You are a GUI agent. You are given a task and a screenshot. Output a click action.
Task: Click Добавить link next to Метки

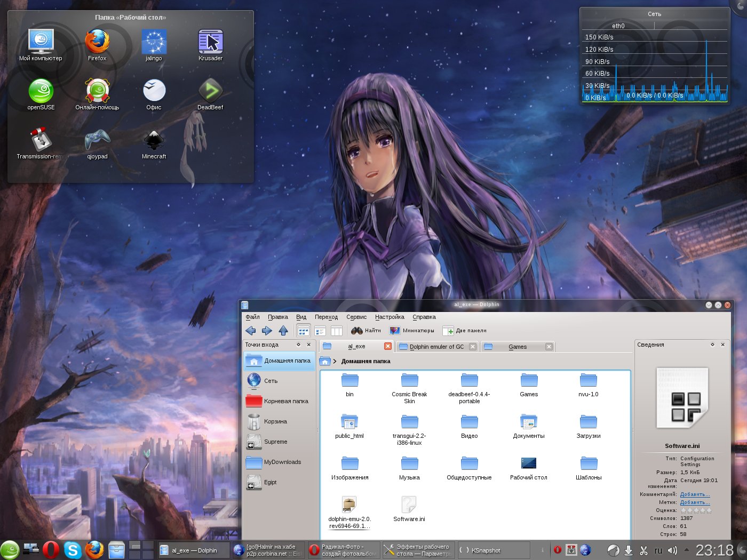coord(695,502)
